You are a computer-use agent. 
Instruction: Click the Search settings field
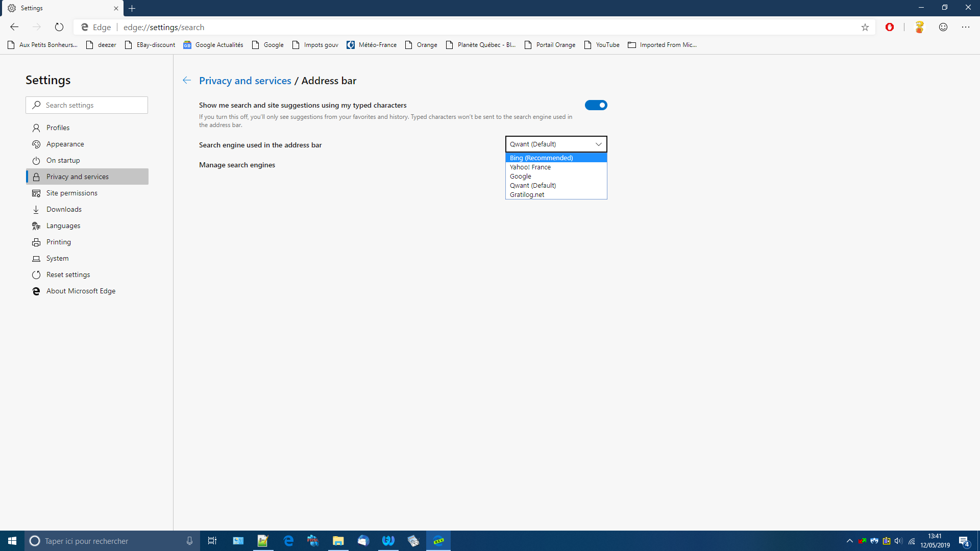point(87,105)
